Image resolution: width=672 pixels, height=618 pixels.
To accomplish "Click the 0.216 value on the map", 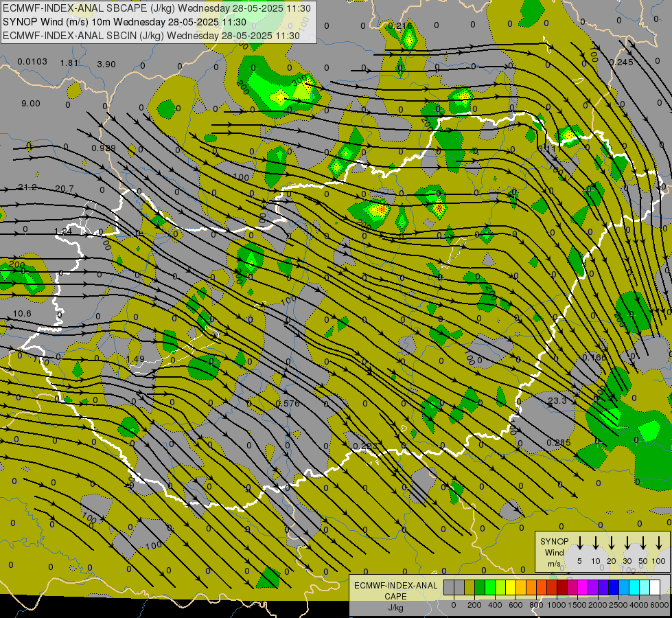I will [400, 26].
